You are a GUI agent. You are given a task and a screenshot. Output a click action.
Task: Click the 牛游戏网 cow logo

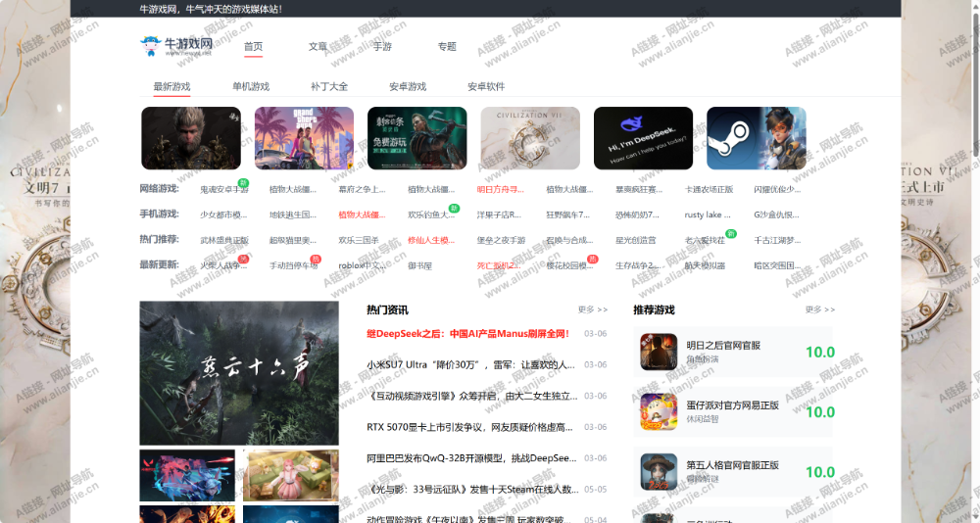(x=176, y=46)
